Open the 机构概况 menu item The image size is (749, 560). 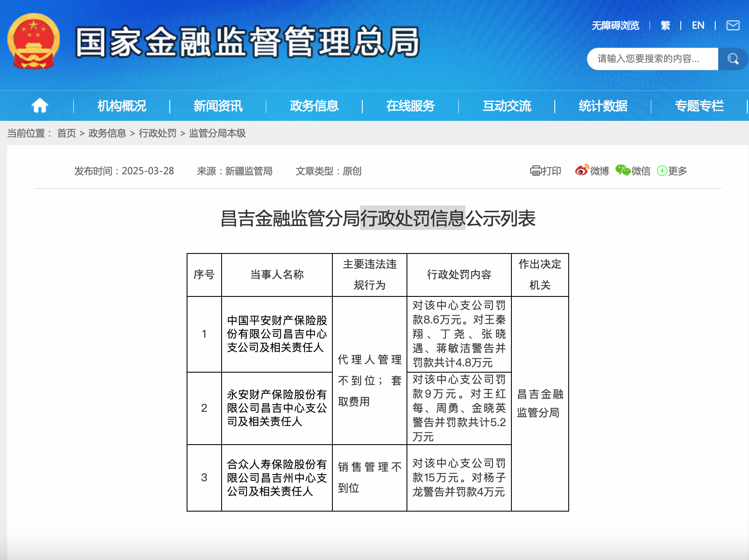click(x=121, y=106)
